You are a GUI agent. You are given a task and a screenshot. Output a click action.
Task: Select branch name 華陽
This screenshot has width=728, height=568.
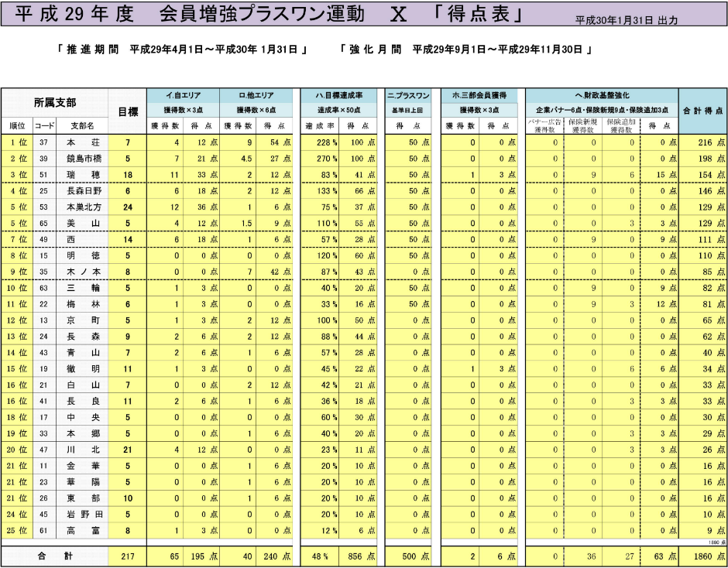click(83, 482)
